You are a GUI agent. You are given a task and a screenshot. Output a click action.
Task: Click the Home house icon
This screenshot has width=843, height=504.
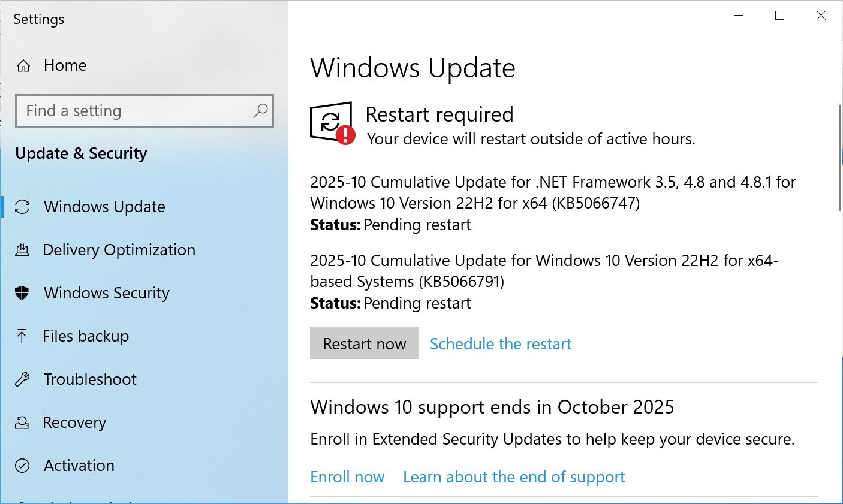(23, 65)
